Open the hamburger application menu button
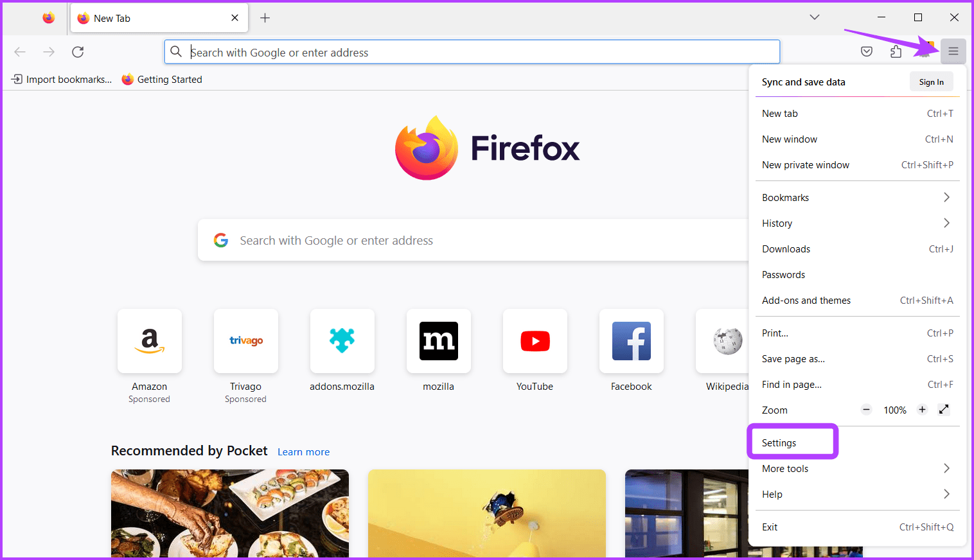 pyautogui.click(x=953, y=51)
